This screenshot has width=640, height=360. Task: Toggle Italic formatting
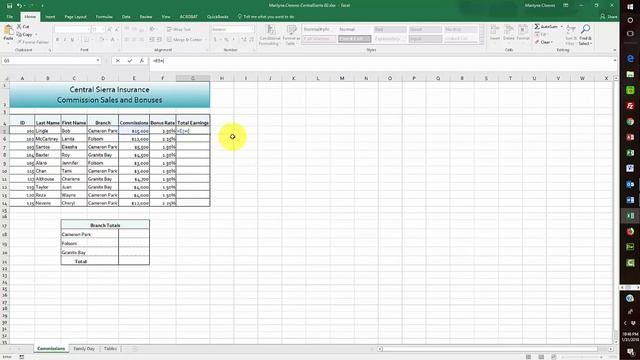click(x=65, y=40)
